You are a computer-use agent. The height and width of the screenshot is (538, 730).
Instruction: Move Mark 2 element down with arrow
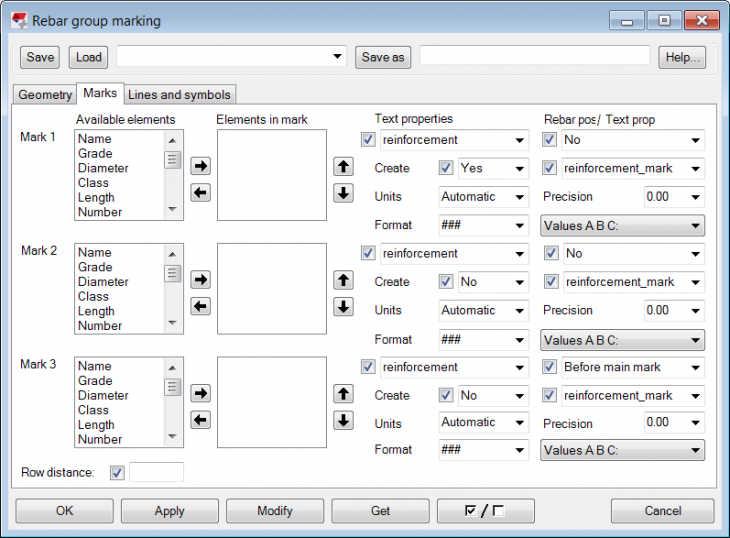343,306
